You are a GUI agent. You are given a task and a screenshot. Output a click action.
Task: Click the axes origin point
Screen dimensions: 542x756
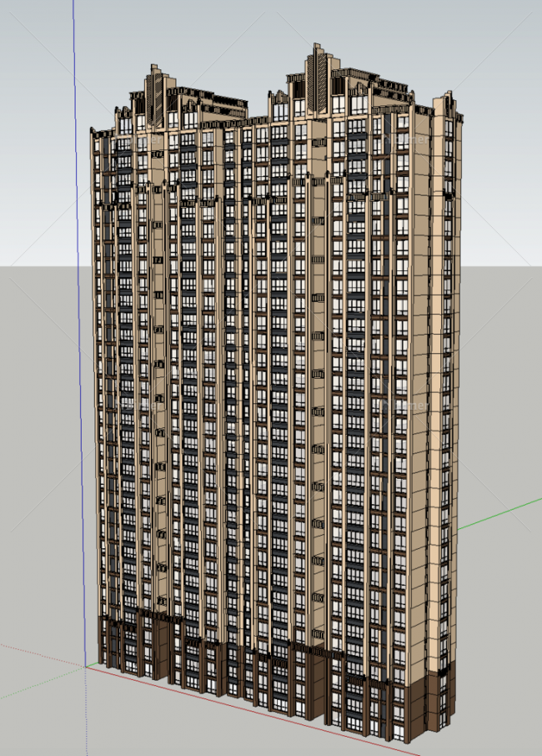tap(86, 665)
